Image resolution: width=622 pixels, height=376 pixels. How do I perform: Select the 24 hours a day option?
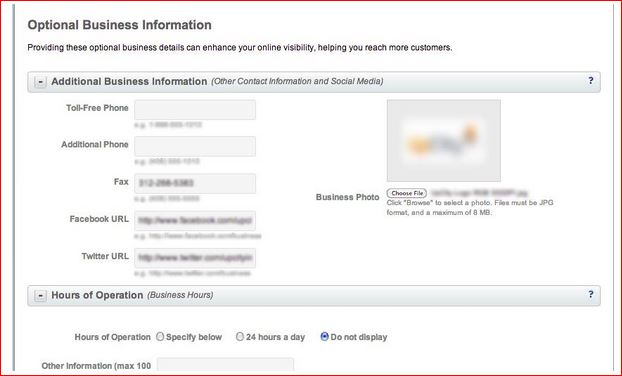click(x=240, y=337)
